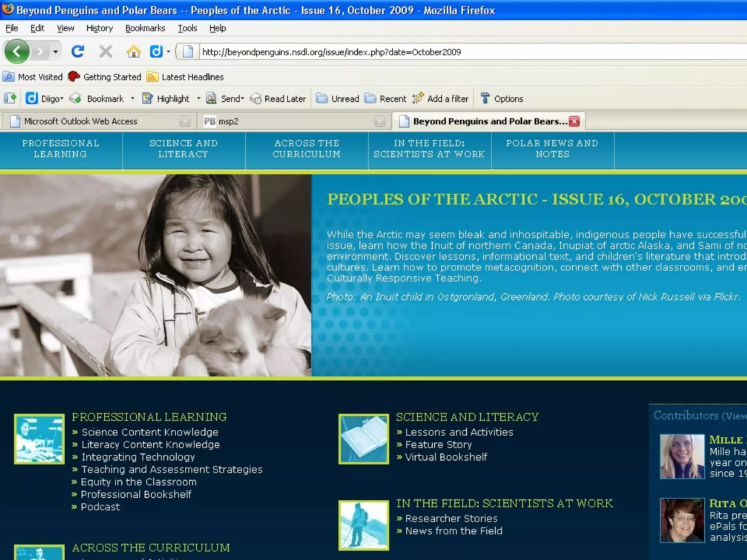The width and height of the screenshot is (747, 560).
Task: Click the Highlight pen icon in Diigo toolbar
Action: [x=147, y=98]
